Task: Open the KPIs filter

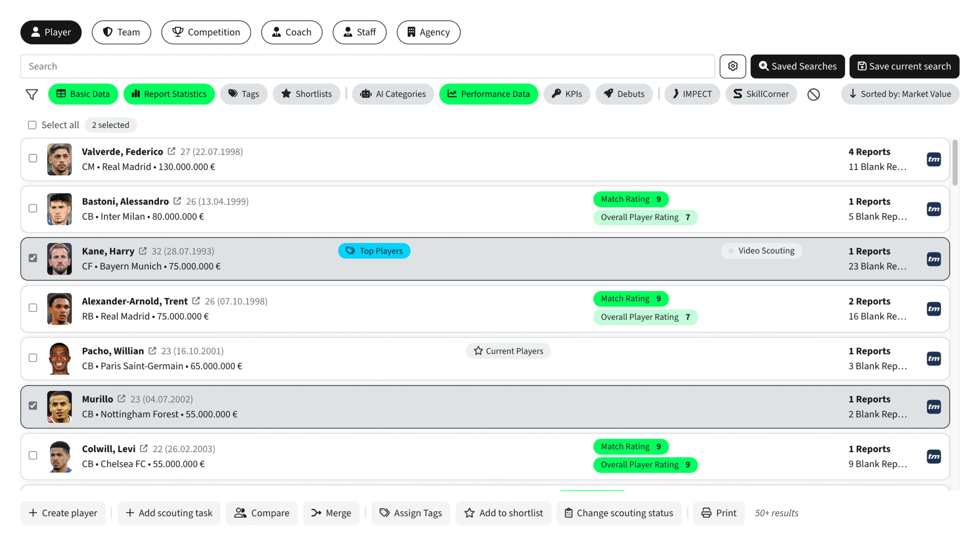Action: click(x=567, y=94)
